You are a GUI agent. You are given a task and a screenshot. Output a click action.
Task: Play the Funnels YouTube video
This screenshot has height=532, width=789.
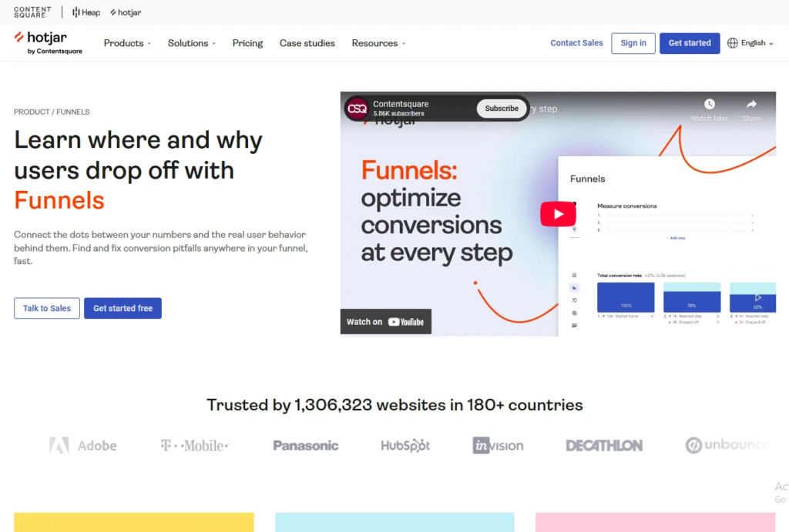point(558,214)
